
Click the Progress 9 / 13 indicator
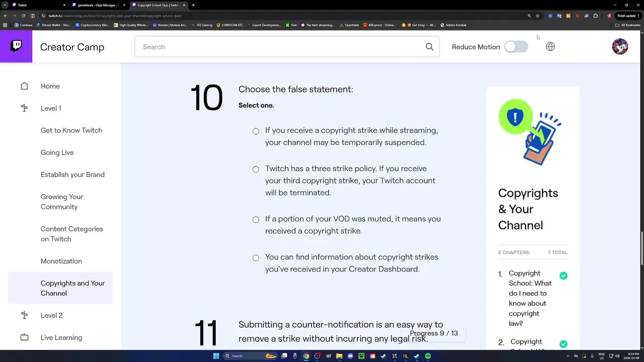click(x=434, y=333)
